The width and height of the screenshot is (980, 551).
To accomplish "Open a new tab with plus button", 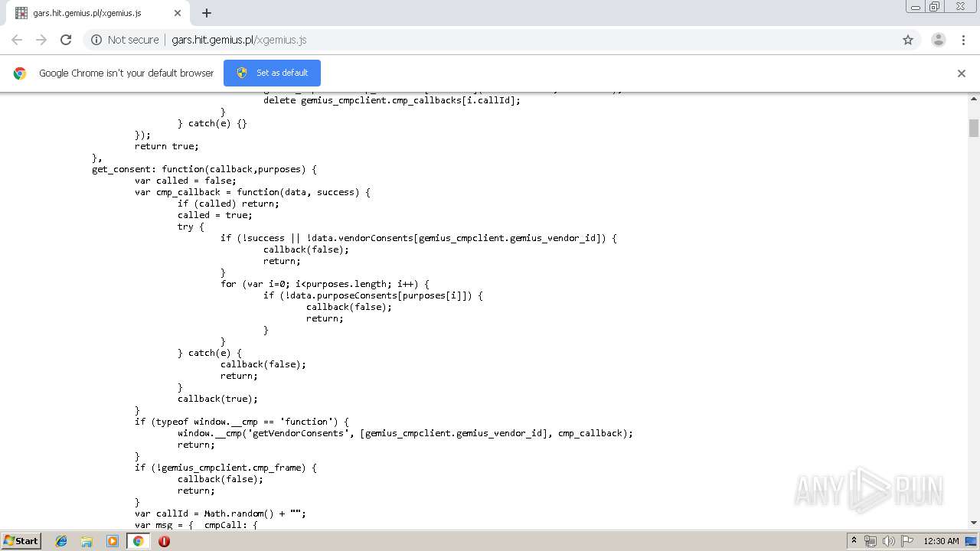I will tap(207, 13).
